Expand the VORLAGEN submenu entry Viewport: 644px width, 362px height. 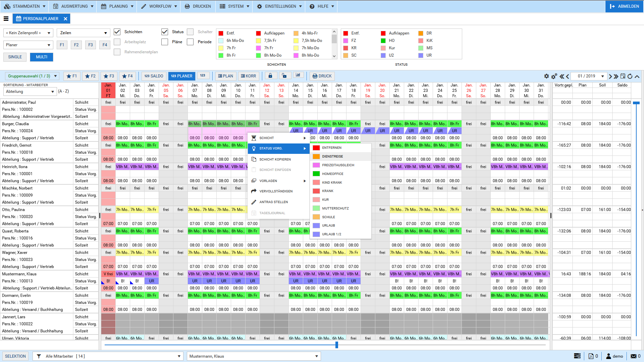pos(278,181)
